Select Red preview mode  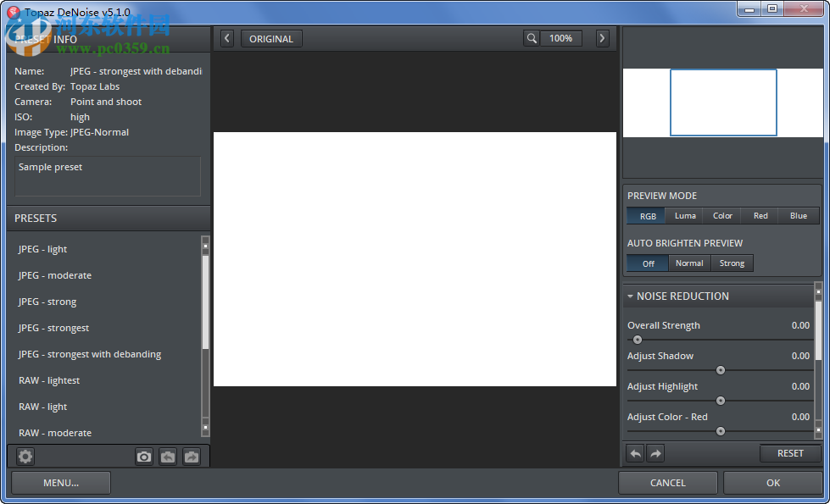pos(760,216)
